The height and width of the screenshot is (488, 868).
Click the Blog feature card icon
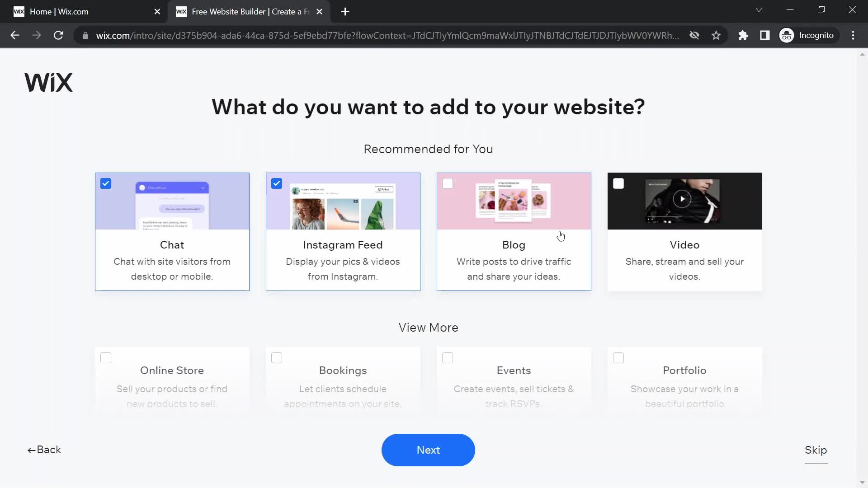coord(448,183)
